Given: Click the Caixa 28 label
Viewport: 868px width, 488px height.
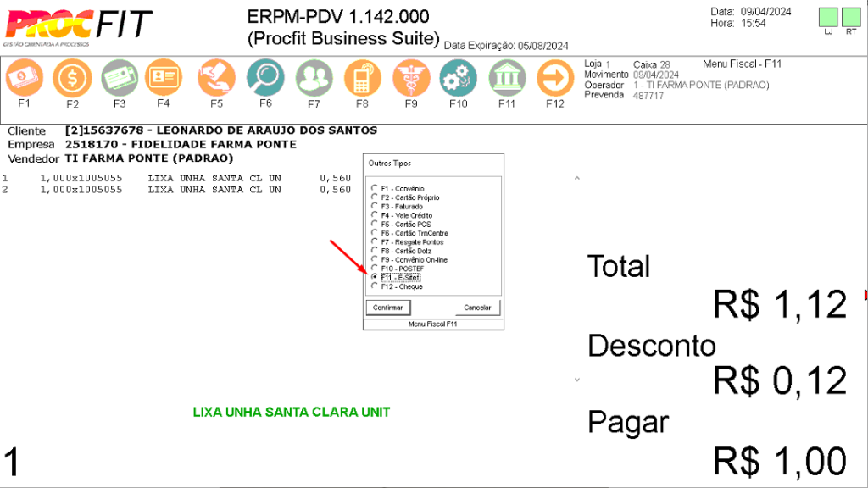Looking at the screenshot, I should tap(652, 64).
